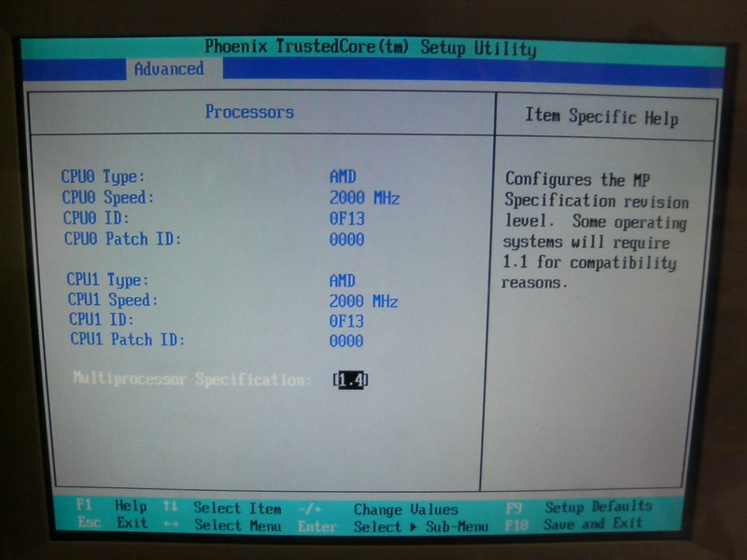Click the help text about MP Specification
The width and height of the screenshot is (747, 560).
pos(597,231)
